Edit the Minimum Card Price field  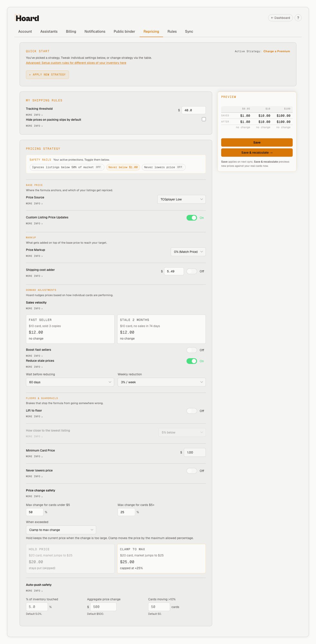point(195,452)
